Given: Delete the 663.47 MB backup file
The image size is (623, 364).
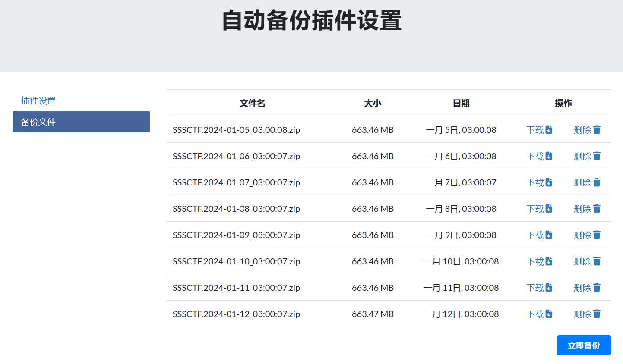Looking at the screenshot, I should pos(587,314).
